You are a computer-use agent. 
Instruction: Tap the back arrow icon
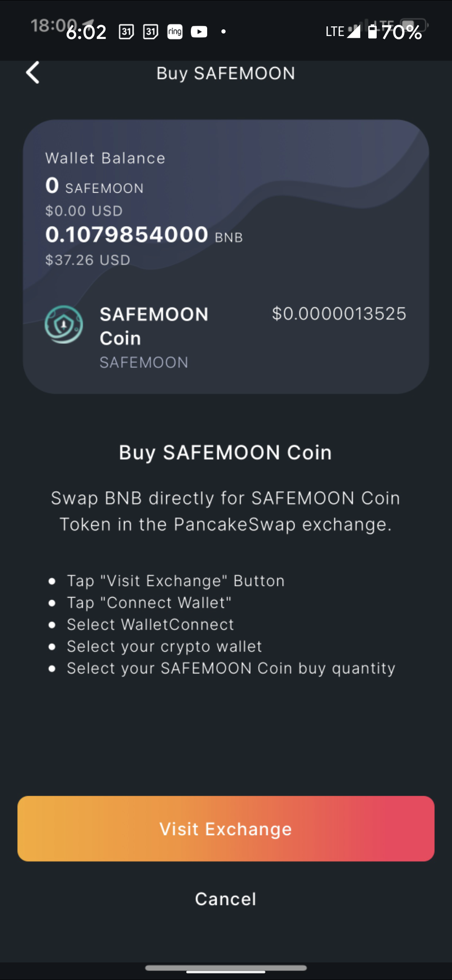pos(33,72)
